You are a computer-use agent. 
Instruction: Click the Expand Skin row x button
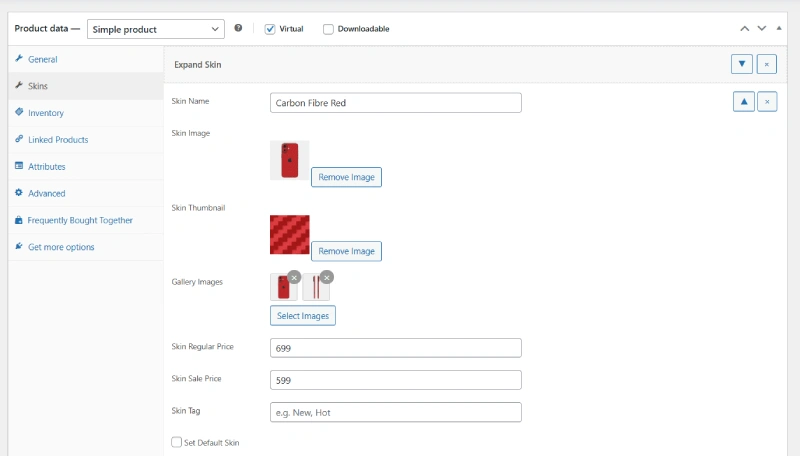[x=766, y=64]
